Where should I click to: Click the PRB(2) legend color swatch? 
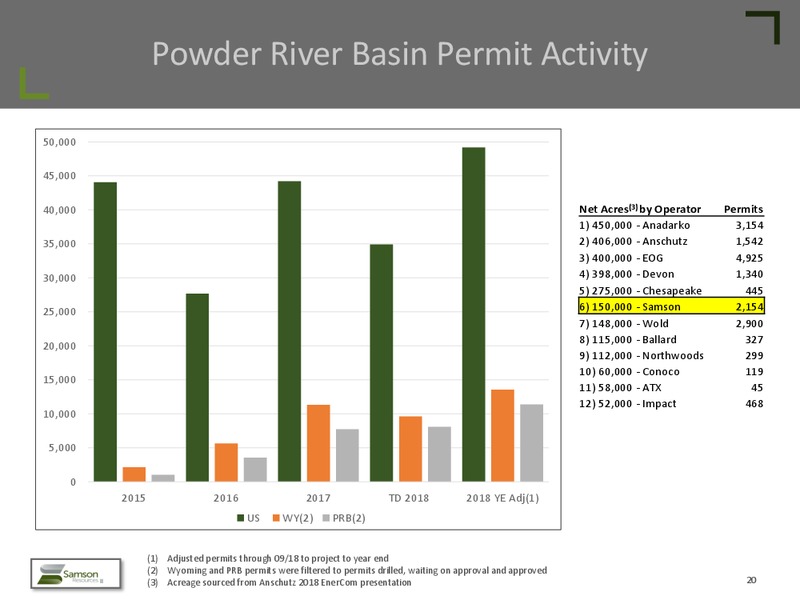pyautogui.click(x=326, y=518)
